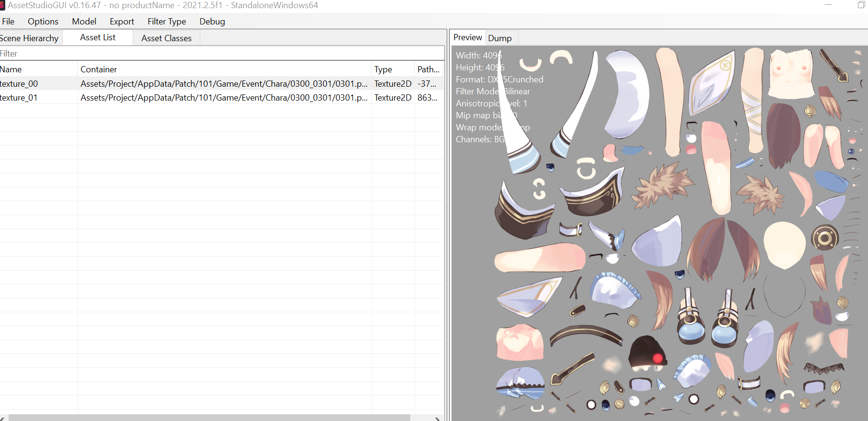Switch to the Scene Hierarchy tab
Image resolution: width=868 pixels, height=421 pixels.
tap(29, 38)
